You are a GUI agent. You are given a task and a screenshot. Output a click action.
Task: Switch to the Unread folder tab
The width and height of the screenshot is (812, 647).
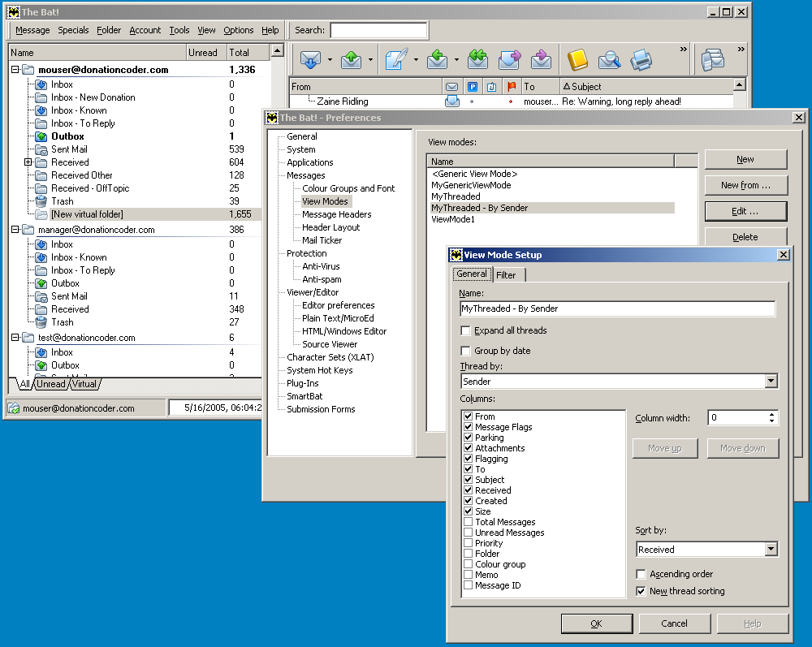[x=50, y=384]
